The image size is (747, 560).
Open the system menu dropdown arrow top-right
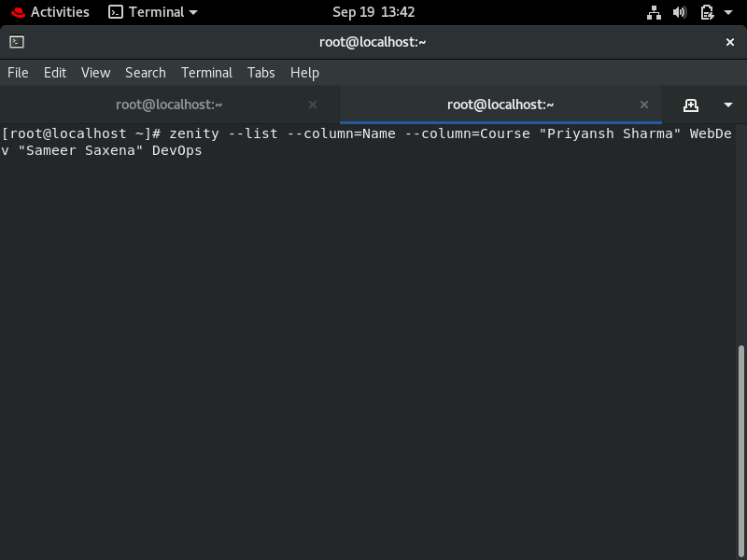click(726, 12)
